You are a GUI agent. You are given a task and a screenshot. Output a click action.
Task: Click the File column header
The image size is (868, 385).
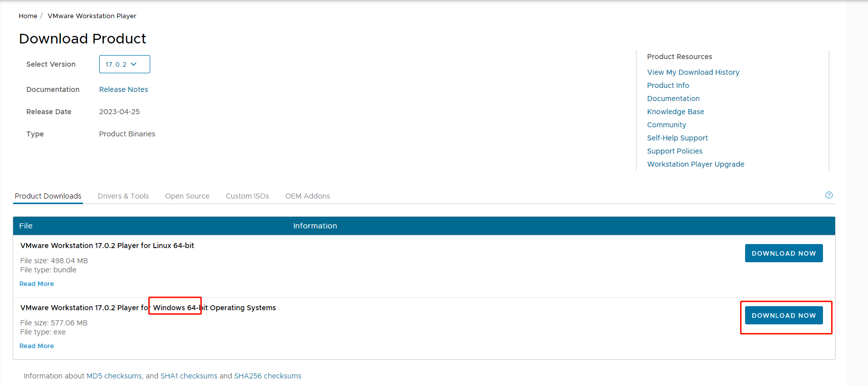pyautogui.click(x=26, y=226)
